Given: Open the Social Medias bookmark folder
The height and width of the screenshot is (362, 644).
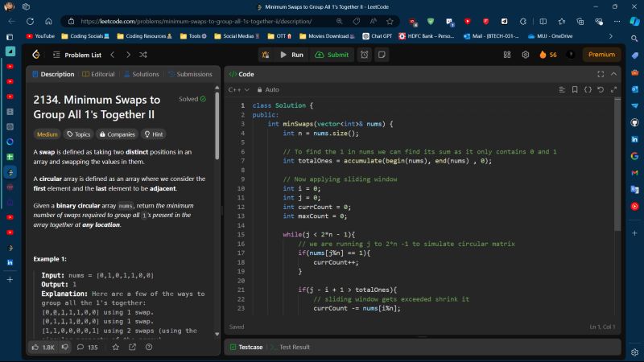Looking at the screenshot, I should [x=237, y=36].
